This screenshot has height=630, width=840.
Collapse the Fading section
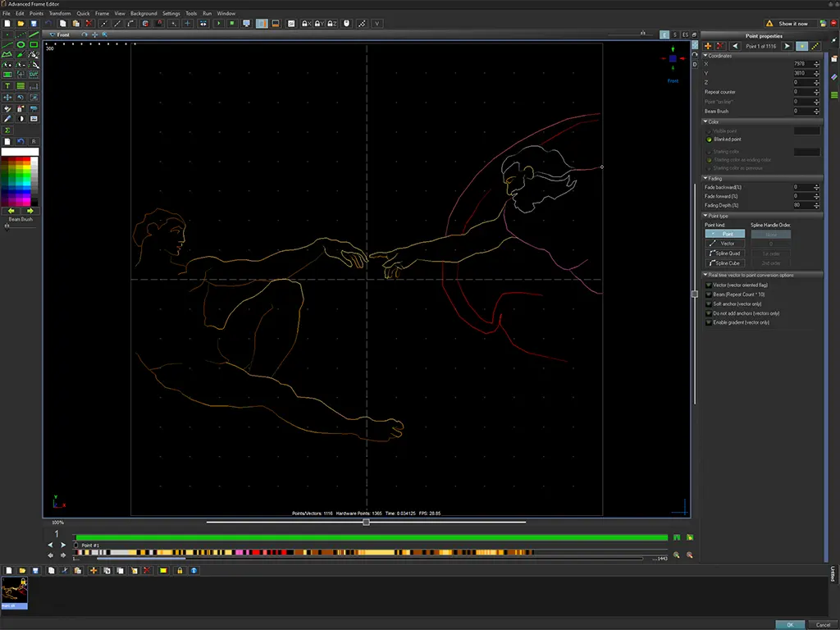coord(705,178)
